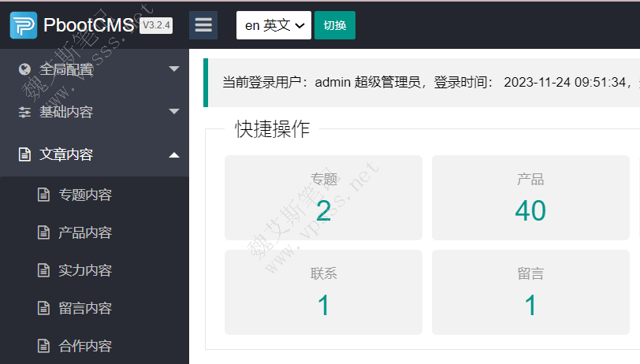
Task: Open 留言内容 in the sidebar
Action: point(85,308)
